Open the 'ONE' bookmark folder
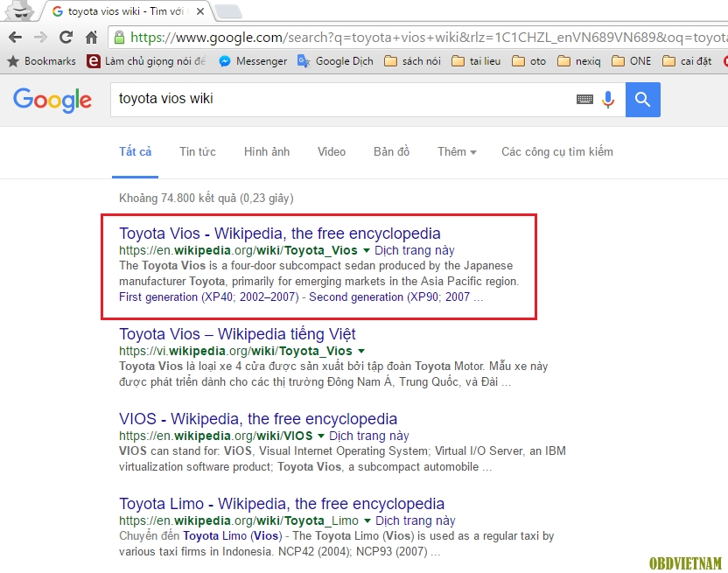Image resolution: width=728 pixels, height=573 pixels. click(632, 61)
